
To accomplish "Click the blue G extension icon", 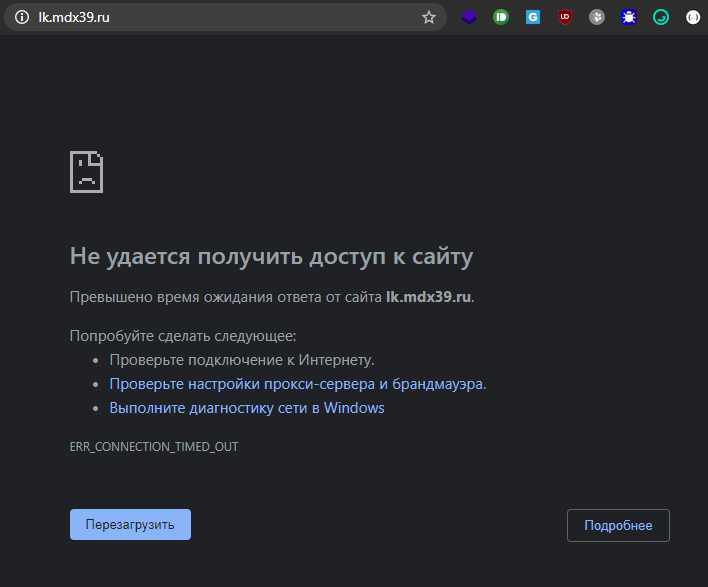I will (533, 17).
